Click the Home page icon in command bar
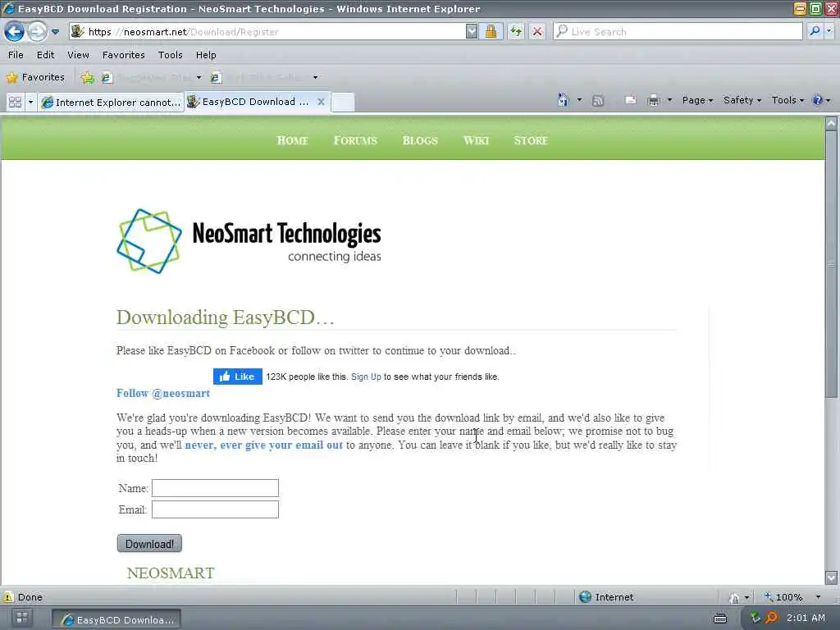This screenshot has height=630, width=840. [563, 99]
